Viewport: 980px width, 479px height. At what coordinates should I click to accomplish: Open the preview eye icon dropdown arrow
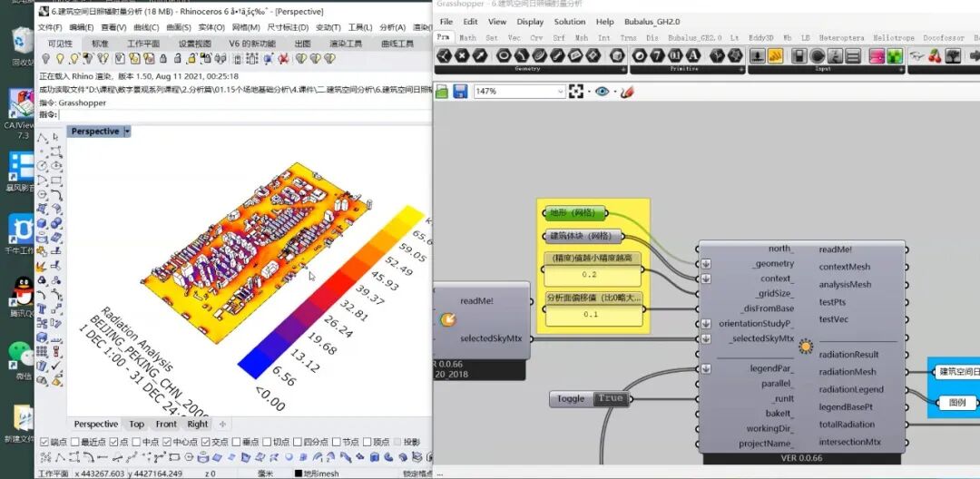(x=615, y=92)
